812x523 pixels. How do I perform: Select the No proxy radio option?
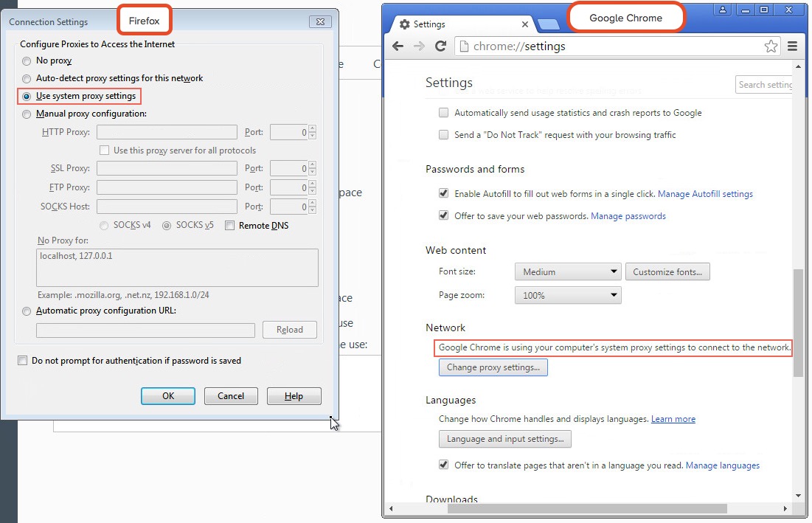point(27,60)
